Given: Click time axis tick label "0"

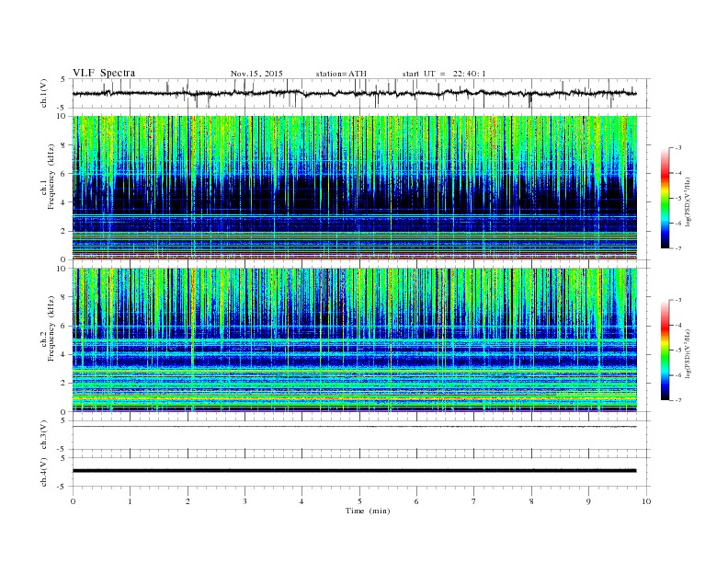Looking at the screenshot, I should point(73,501).
